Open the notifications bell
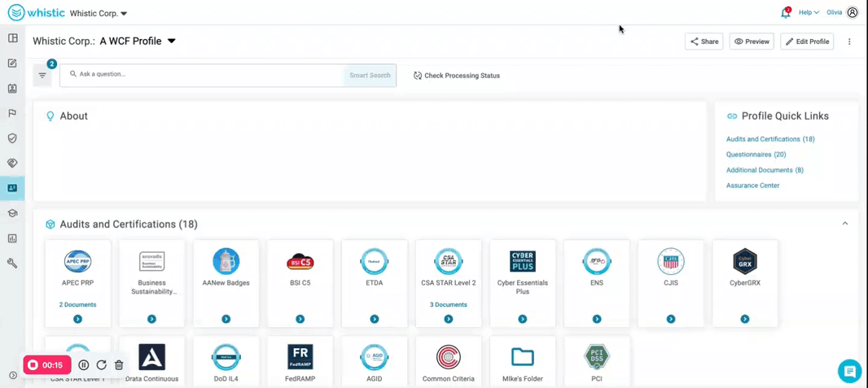Viewport: 868px width, 388px height. [x=786, y=13]
